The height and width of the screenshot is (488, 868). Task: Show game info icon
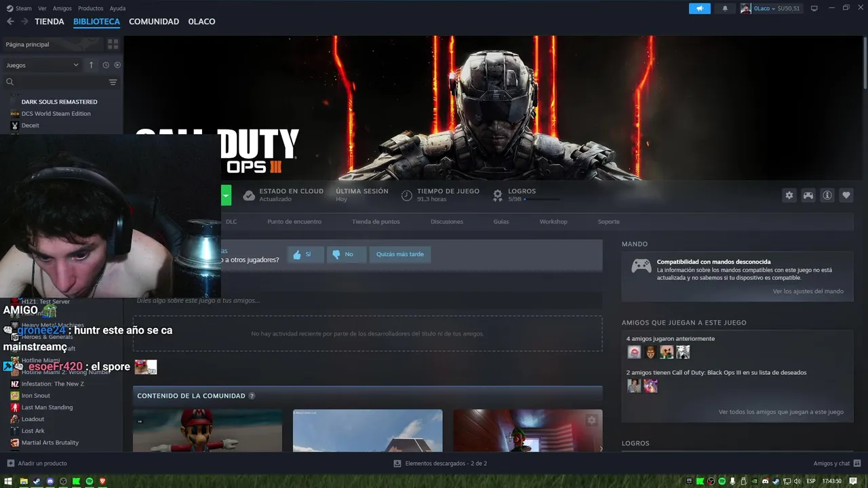point(827,195)
